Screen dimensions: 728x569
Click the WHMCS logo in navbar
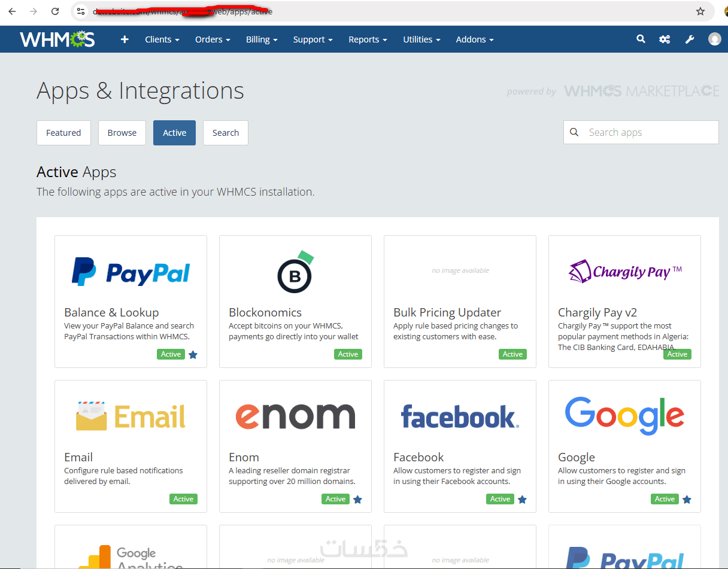[x=57, y=39]
